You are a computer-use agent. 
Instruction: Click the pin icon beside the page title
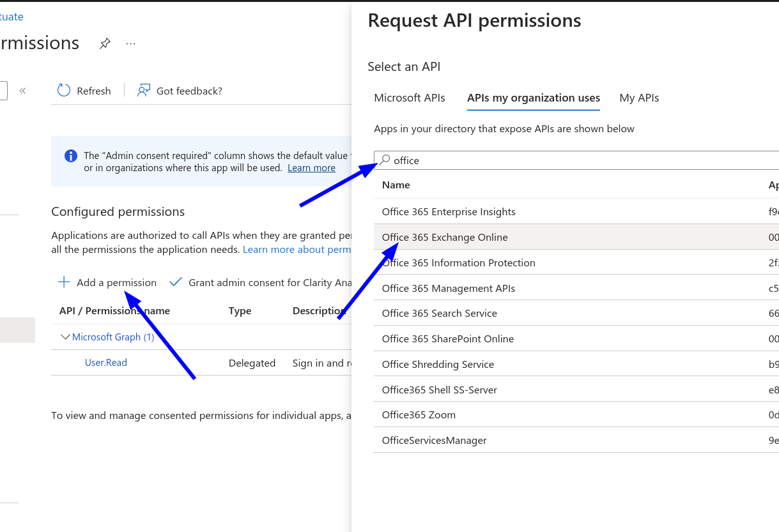105,43
